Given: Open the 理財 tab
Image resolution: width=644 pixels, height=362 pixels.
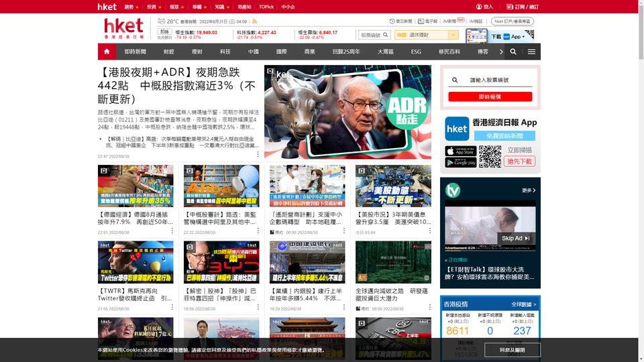Looking at the screenshot, I should (197, 52).
